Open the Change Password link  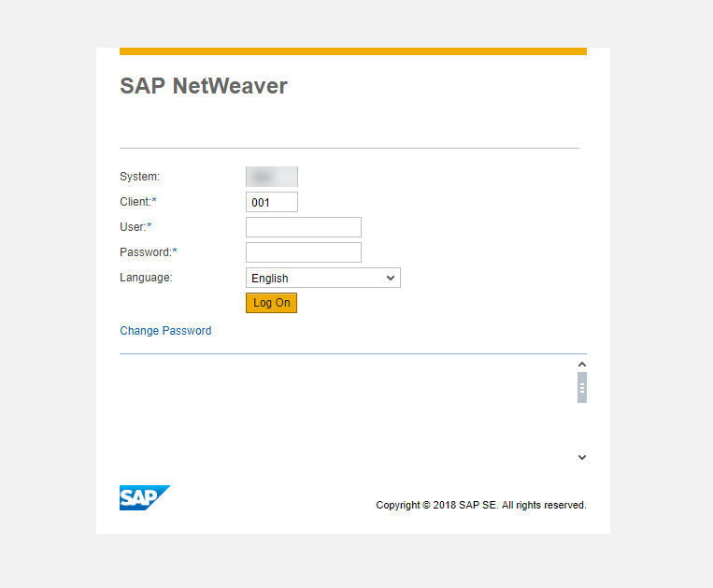[x=165, y=331]
